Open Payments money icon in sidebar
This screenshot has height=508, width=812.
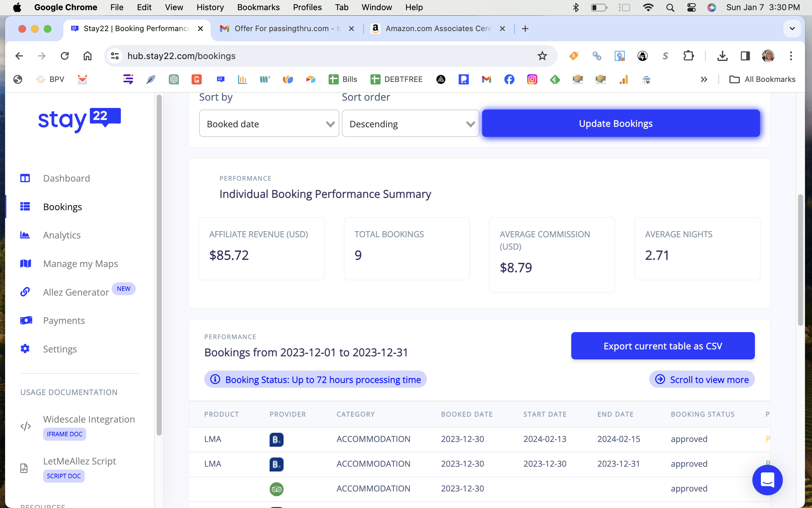tap(26, 320)
